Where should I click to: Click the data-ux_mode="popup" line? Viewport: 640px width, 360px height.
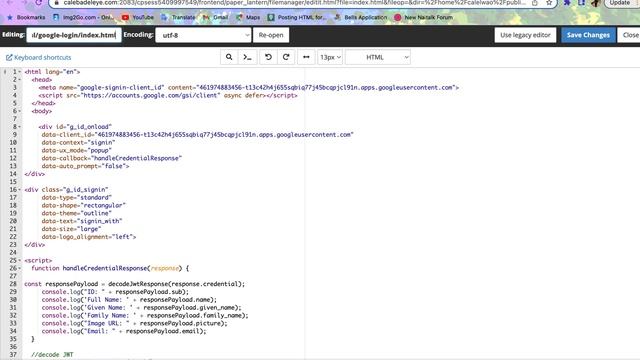[x=76, y=150]
